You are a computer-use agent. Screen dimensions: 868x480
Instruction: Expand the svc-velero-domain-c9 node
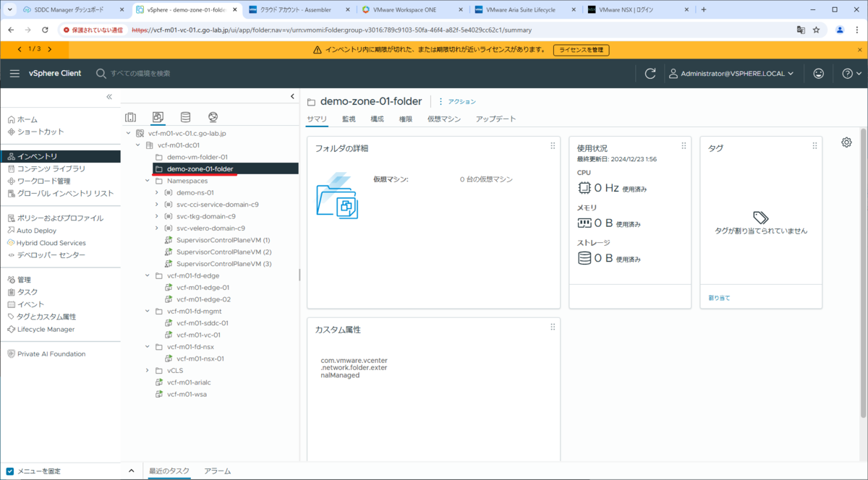tap(157, 228)
